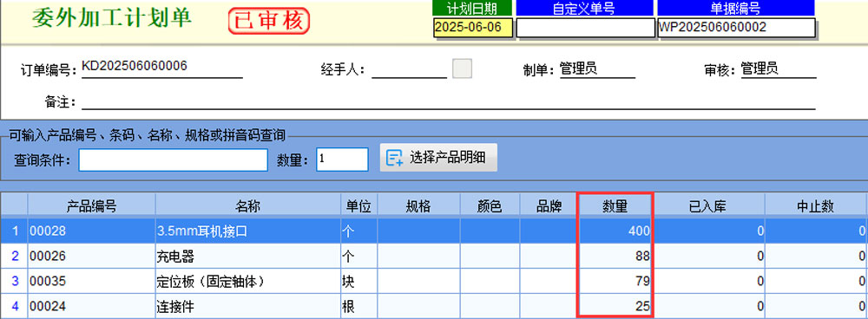Click the 已入库 column header
Viewport: 868px width, 319px height.
pyautogui.click(x=710, y=207)
